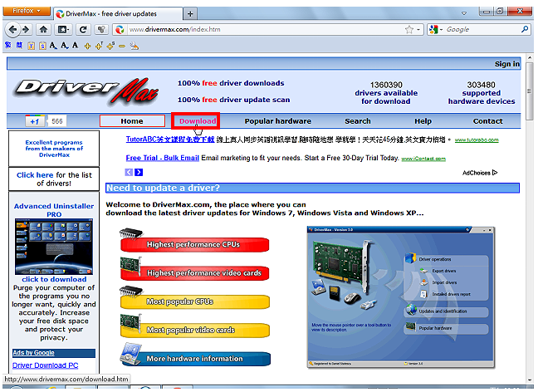
Task: Go forward with the forward arrow button
Action: click(x=26, y=29)
